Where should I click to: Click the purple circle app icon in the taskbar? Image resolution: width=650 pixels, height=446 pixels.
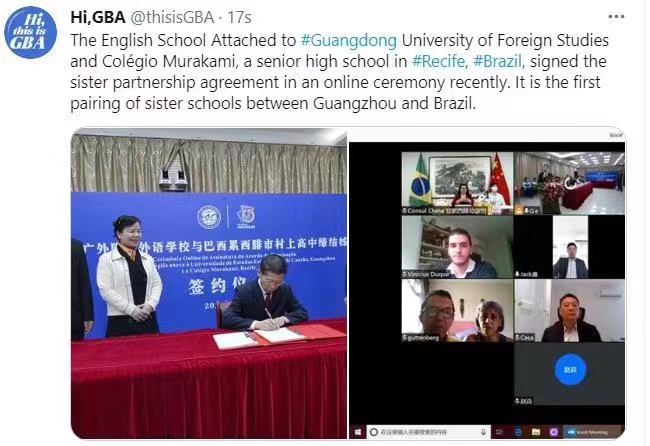point(554,432)
